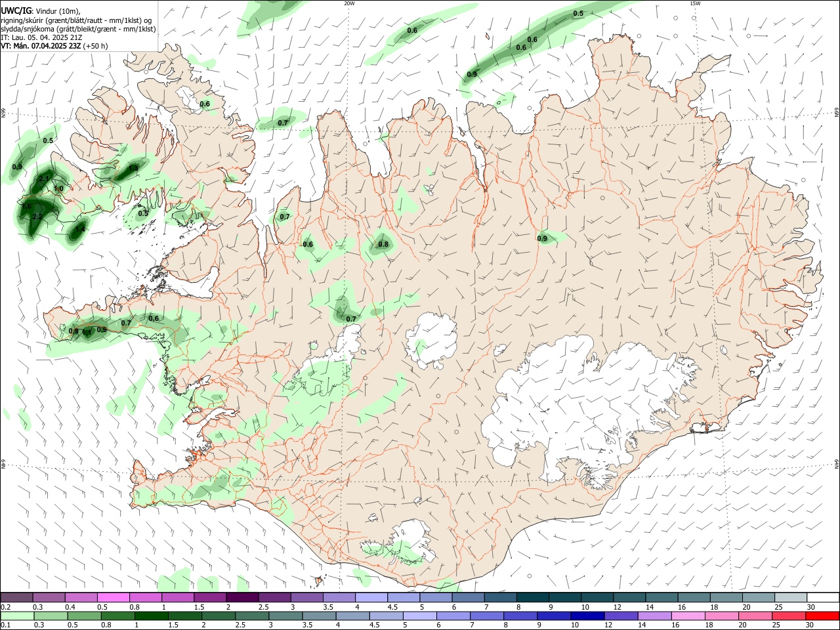Pick the orchid swatch between 0.4 and 0.5, upper row
The width and height of the screenshot is (840, 630).
(x=81, y=597)
